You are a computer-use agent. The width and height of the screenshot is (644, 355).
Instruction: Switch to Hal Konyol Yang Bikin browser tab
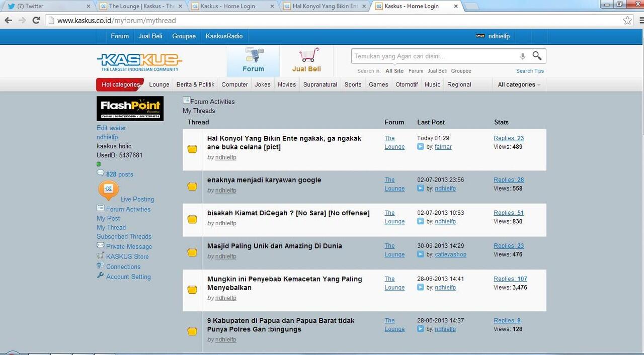[325, 6]
